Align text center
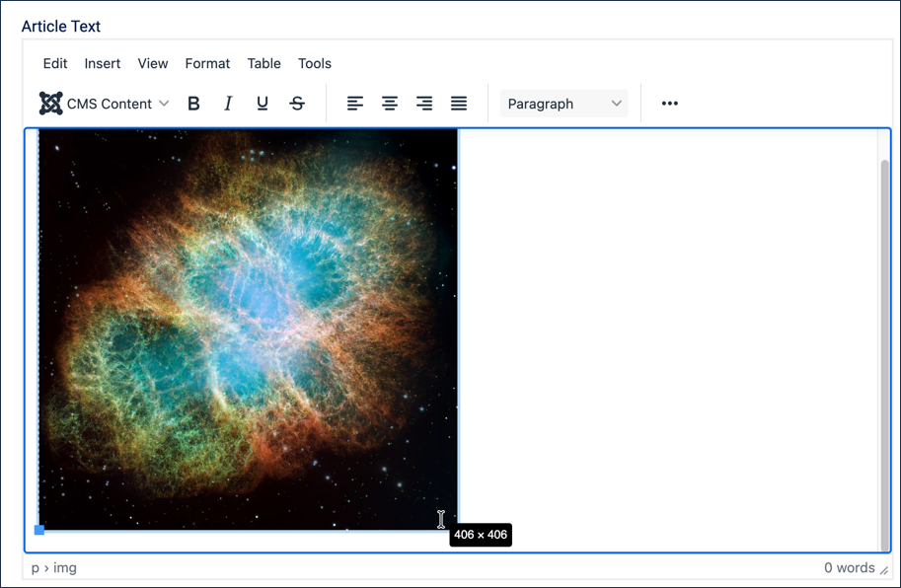Image resolution: width=901 pixels, height=588 pixels. pyautogui.click(x=390, y=104)
